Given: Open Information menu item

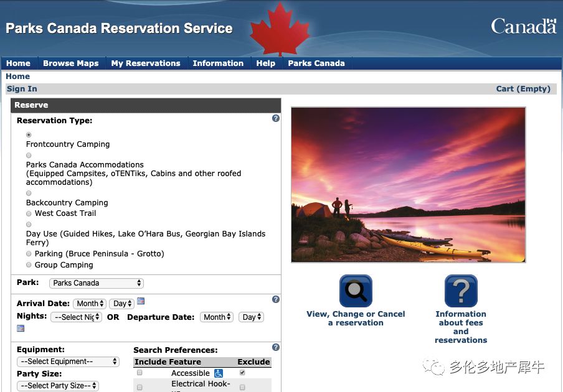Looking at the screenshot, I should click(218, 63).
